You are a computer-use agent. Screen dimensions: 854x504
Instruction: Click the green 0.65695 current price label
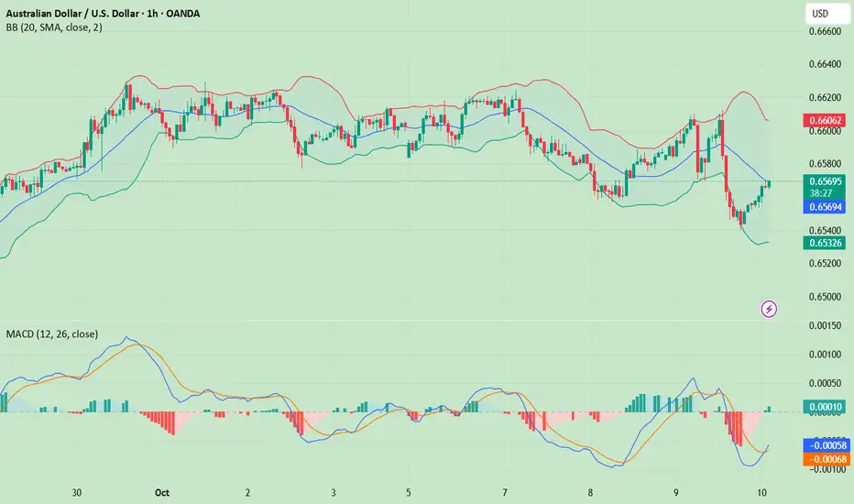click(825, 181)
